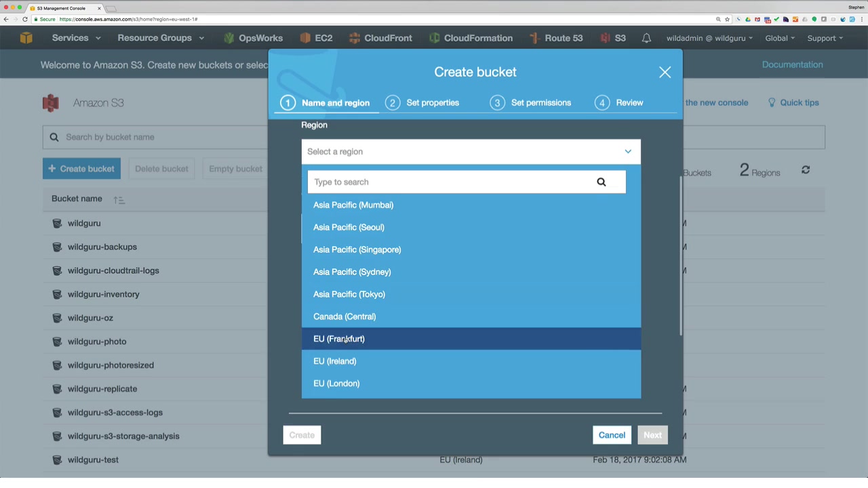Pick EU (Ireland) in the region dropdown list
The image size is (868, 488).
(471, 361)
